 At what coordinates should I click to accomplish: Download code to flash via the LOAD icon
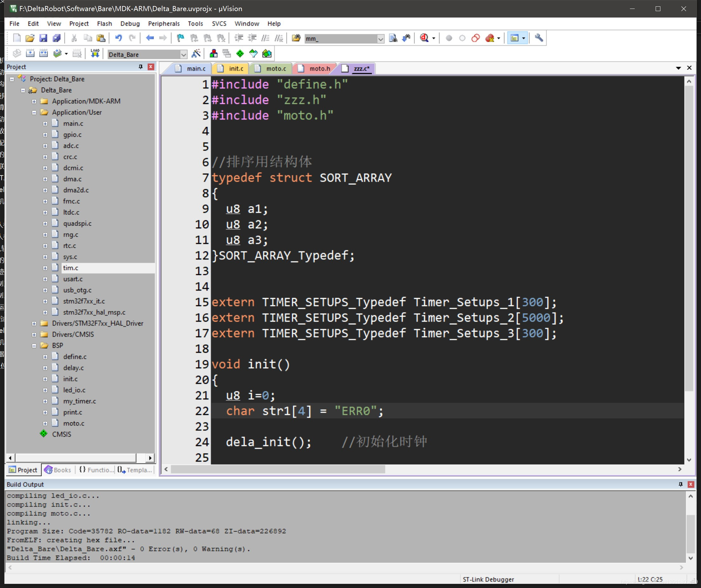tap(95, 53)
